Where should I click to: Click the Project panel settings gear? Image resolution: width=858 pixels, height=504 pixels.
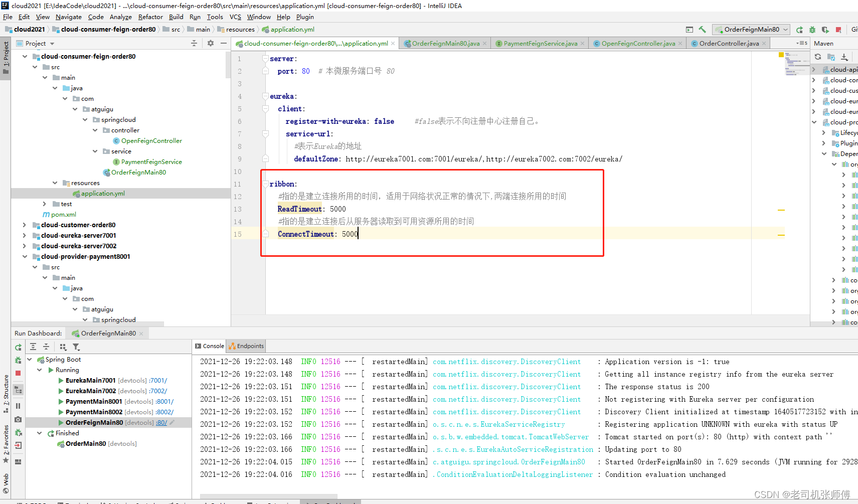click(x=211, y=43)
